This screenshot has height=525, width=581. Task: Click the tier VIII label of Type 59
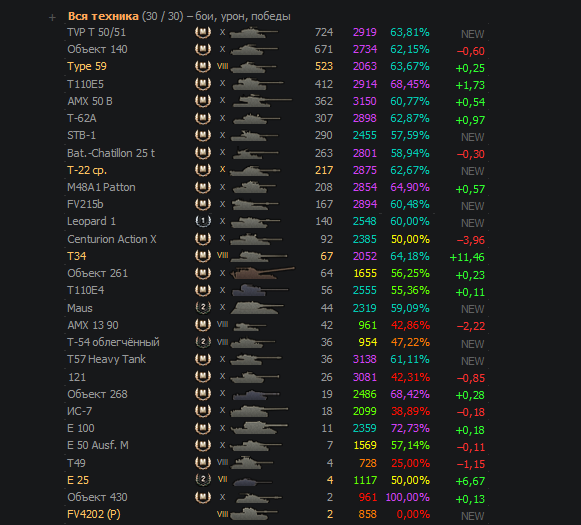click(222, 66)
